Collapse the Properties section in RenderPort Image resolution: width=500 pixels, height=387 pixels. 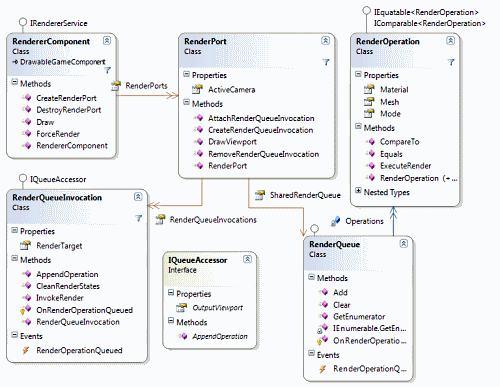click(186, 74)
